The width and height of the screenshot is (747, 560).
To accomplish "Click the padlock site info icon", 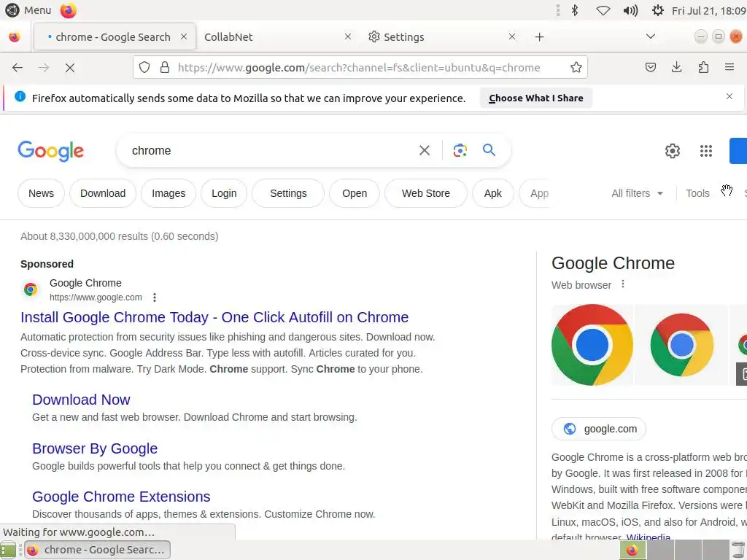I will [x=165, y=68].
